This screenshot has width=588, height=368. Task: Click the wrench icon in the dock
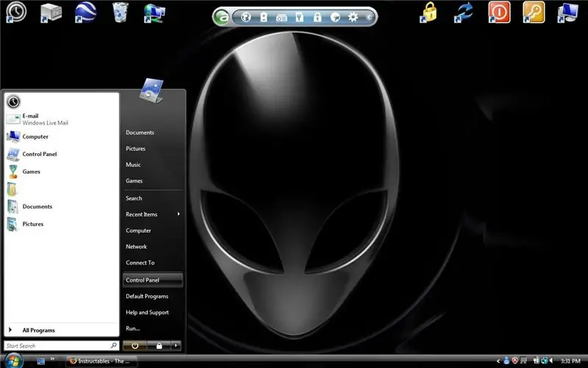pyautogui.click(x=300, y=17)
